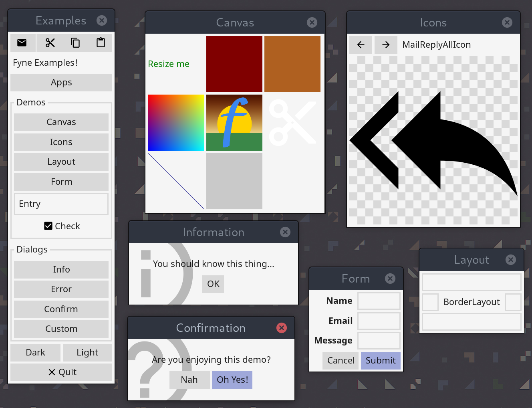Click the mail envelope toolbar icon
The width and height of the screenshot is (532, 408).
[x=22, y=43]
